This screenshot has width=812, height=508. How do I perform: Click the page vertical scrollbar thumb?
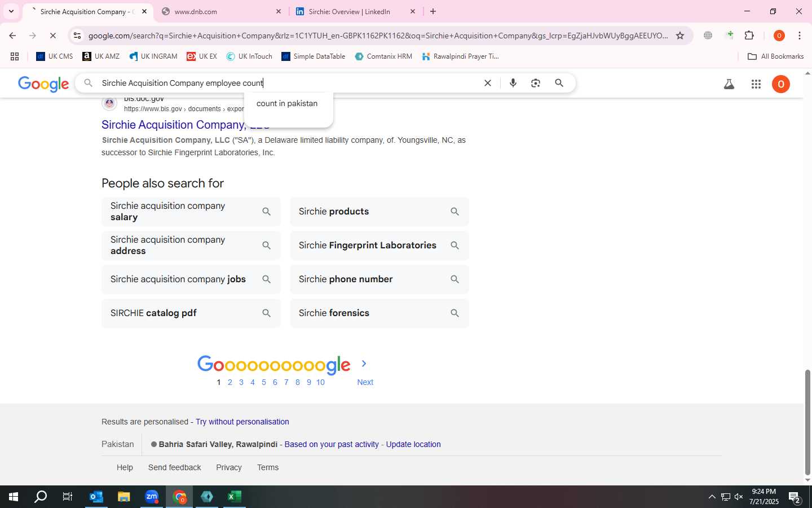(807, 422)
